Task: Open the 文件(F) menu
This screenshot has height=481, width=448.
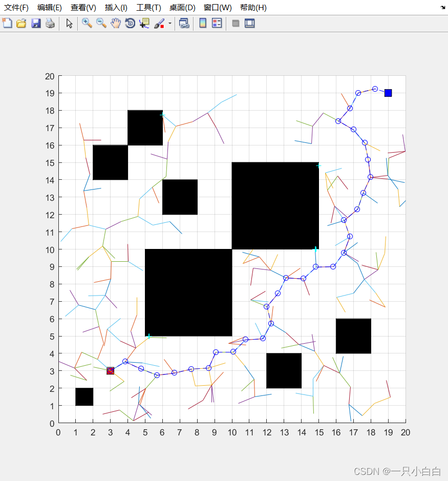Action: [x=14, y=8]
